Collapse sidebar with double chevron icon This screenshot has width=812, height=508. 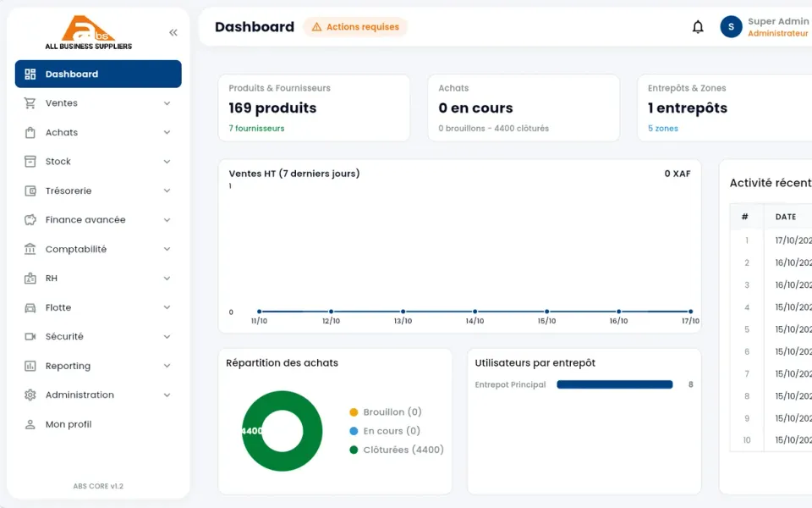click(x=173, y=33)
